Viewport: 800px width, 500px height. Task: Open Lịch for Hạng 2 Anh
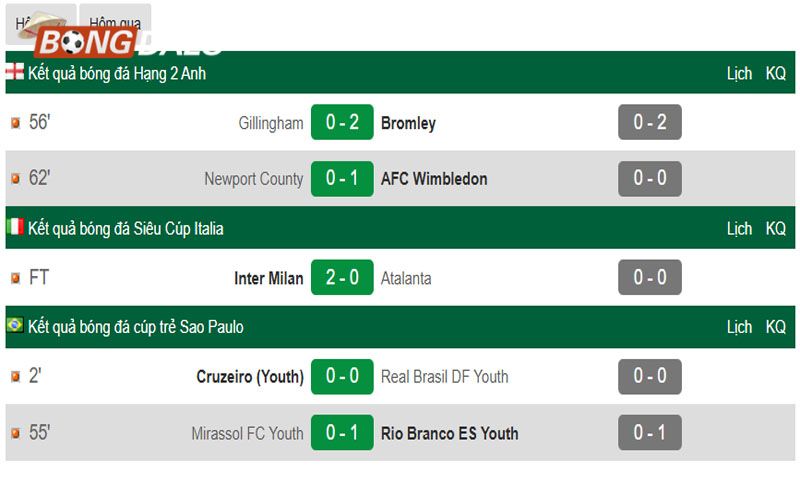pyautogui.click(x=739, y=73)
